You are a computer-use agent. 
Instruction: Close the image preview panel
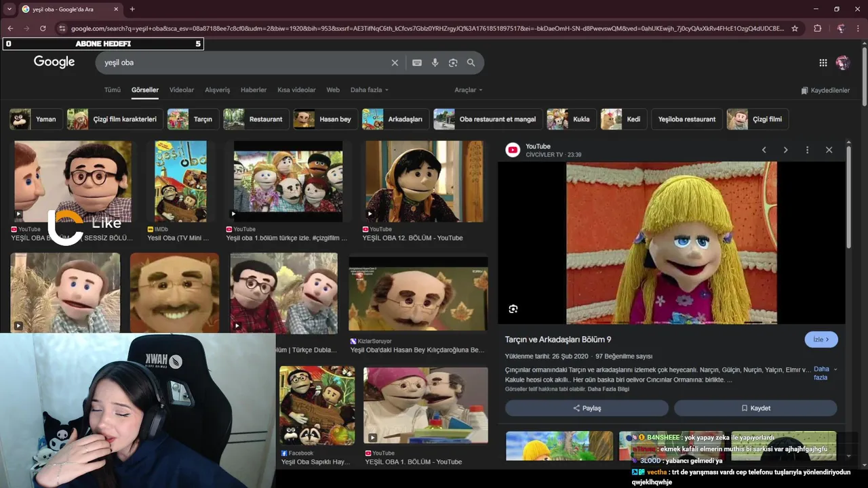coord(829,150)
